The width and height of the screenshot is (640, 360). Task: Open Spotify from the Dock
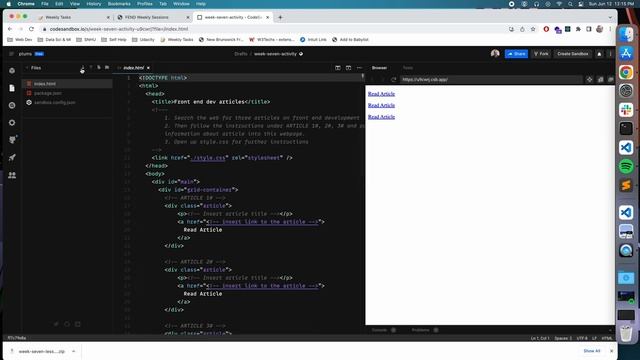point(626,166)
